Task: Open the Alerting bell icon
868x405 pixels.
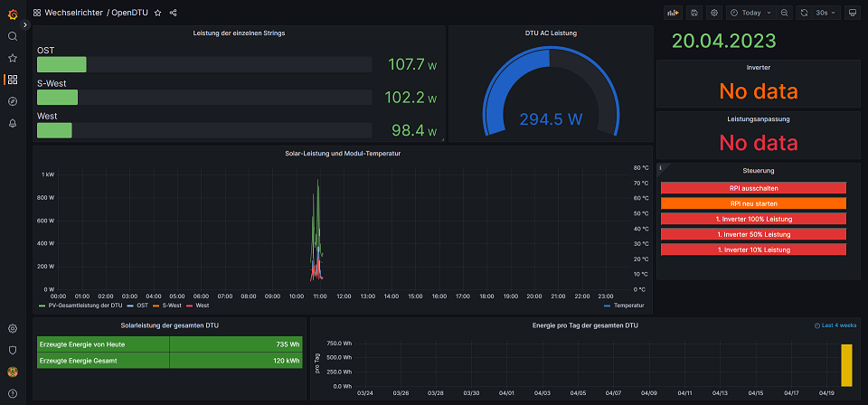Action: tap(13, 123)
